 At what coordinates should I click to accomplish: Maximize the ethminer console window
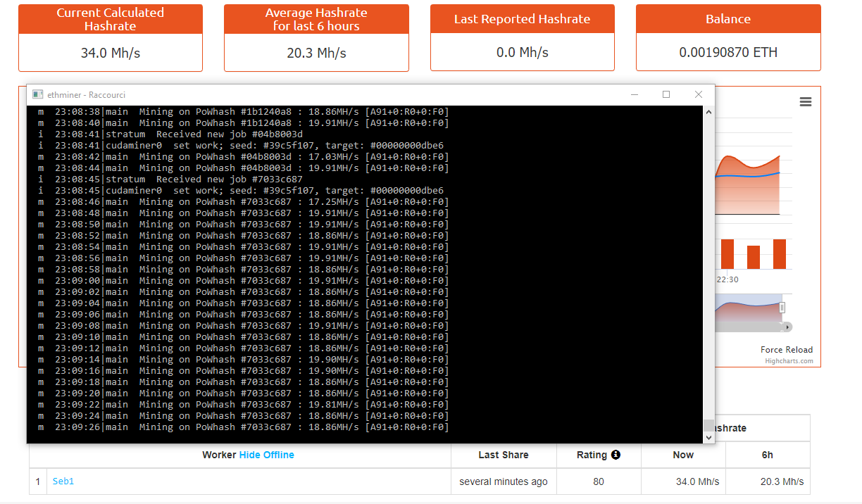(666, 94)
